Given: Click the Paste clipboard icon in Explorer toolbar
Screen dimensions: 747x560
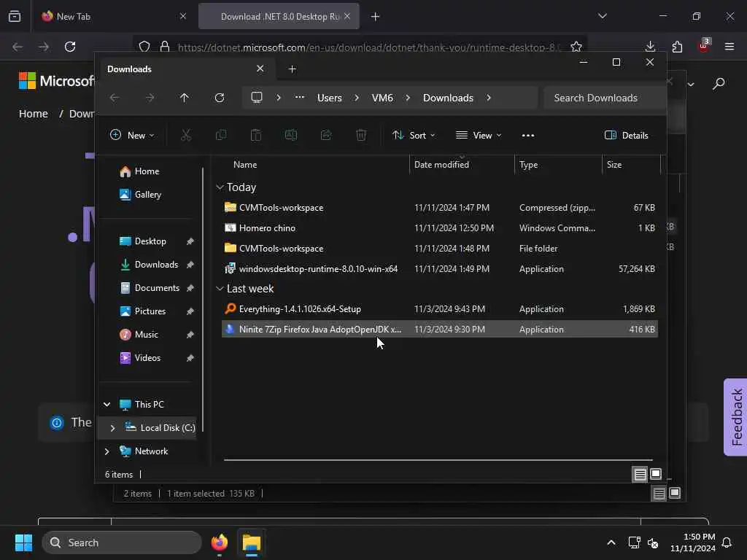Looking at the screenshot, I should (256, 135).
